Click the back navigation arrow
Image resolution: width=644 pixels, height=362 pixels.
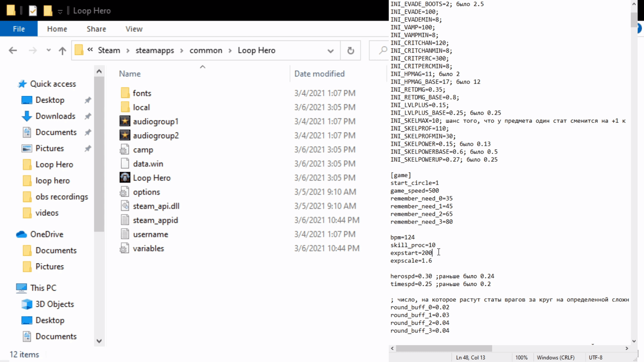13,50
